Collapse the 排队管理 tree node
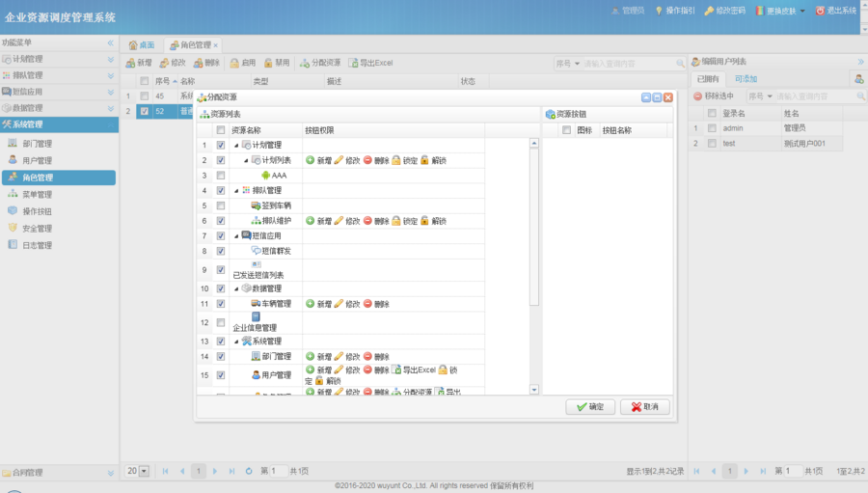 pyautogui.click(x=236, y=191)
